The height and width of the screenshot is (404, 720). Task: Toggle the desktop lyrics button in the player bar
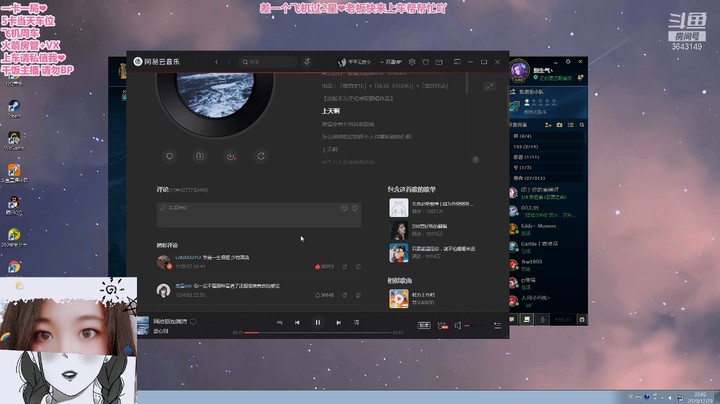click(356, 322)
